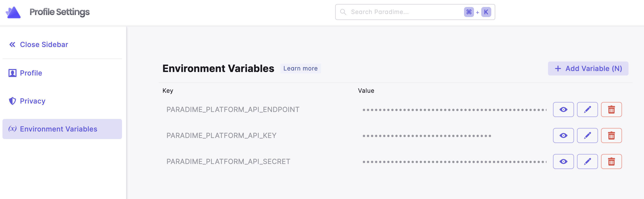Click the Command-K shortcut badge
Image resolution: width=644 pixels, height=199 pixels.
[x=477, y=12]
